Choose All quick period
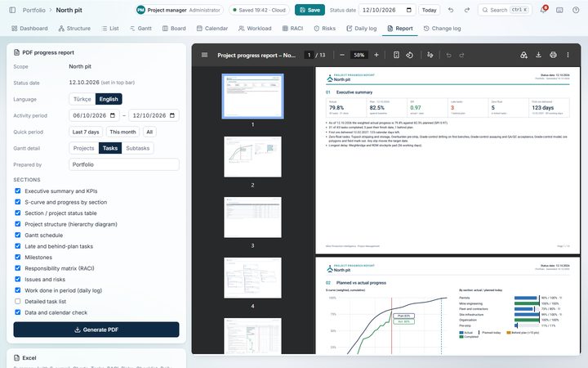Viewport: 588px width, 368px height. (149, 132)
